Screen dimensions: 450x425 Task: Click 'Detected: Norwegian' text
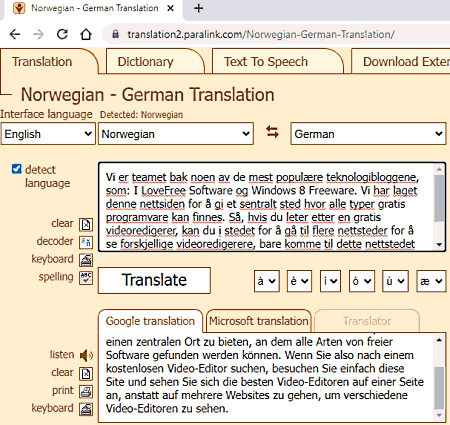pos(141,115)
